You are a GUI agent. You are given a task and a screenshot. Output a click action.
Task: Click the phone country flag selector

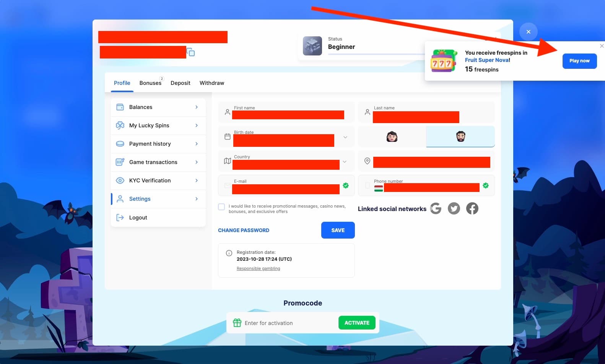pyautogui.click(x=379, y=188)
